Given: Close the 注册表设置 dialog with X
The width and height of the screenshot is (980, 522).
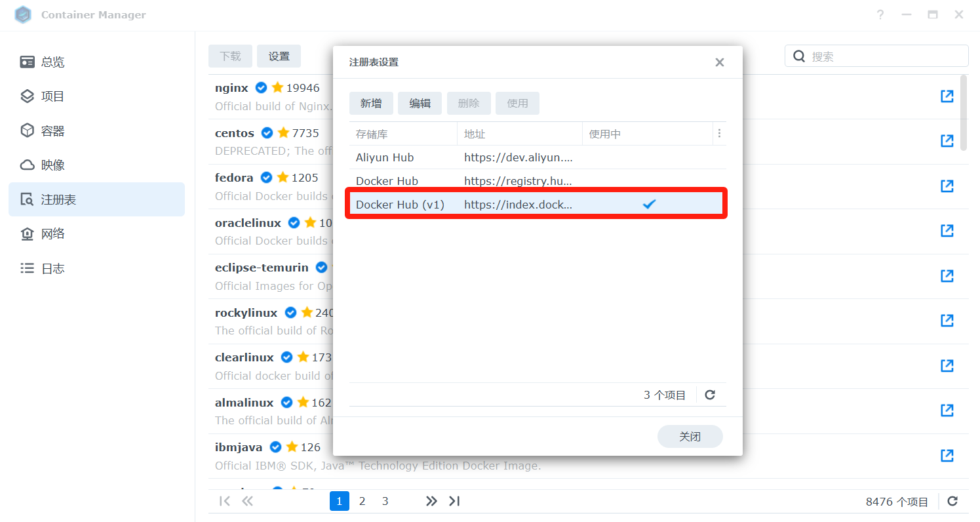Looking at the screenshot, I should (x=719, y=62).
